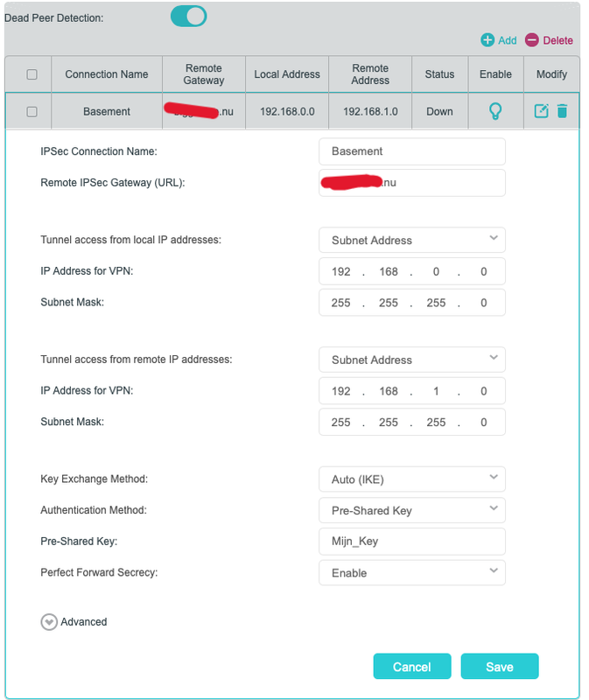Image resolution: width=589 pixels, height=700 pixels.
Task: Click the Delete minus icon
Action: pos(531,40)
